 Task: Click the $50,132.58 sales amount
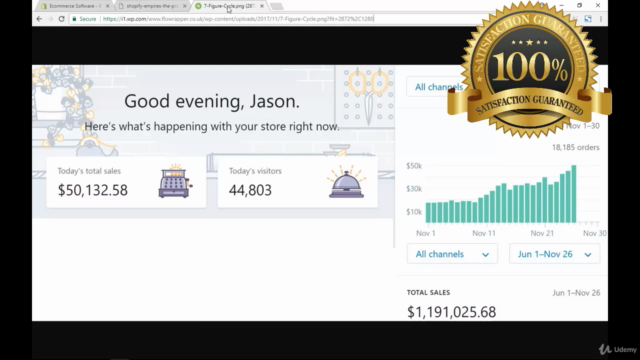(93, 190)
